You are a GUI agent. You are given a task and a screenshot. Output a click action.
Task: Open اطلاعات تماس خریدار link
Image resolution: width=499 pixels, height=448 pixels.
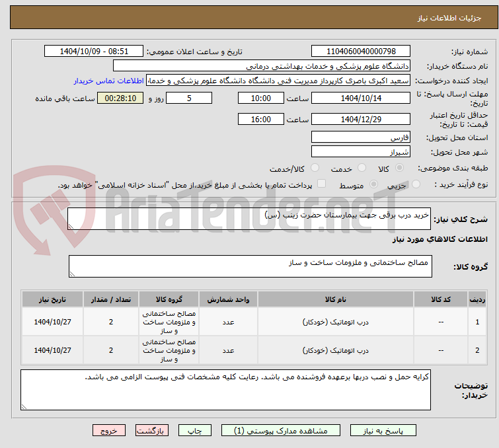[x=109, y=81]
